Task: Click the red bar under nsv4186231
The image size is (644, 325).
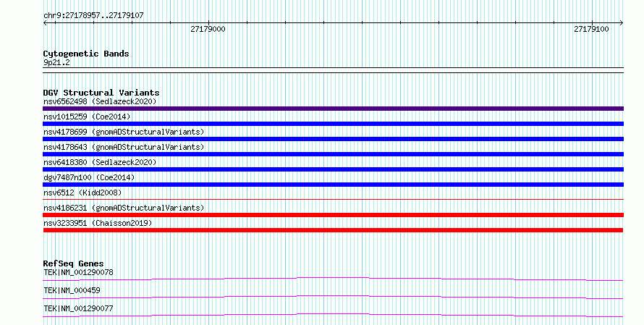Action: pos(333,215)
